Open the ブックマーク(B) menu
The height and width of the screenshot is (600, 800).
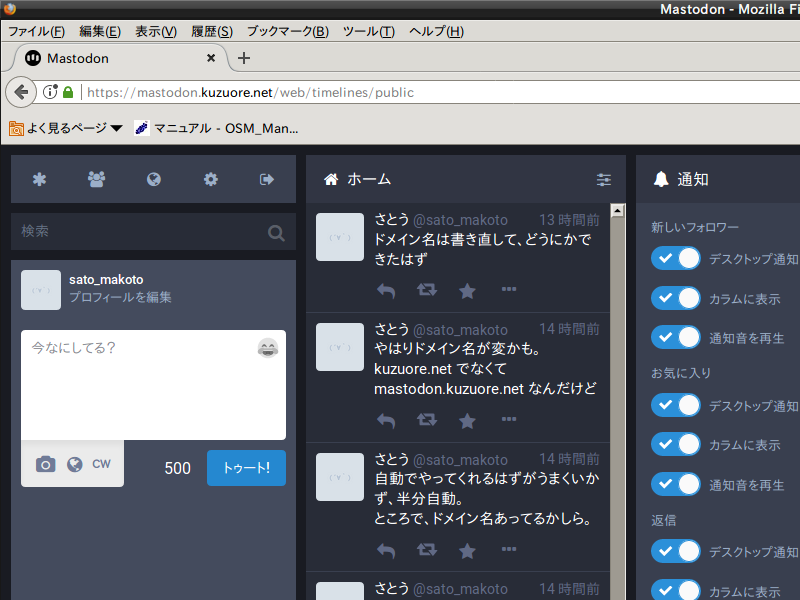click(288, 32)
